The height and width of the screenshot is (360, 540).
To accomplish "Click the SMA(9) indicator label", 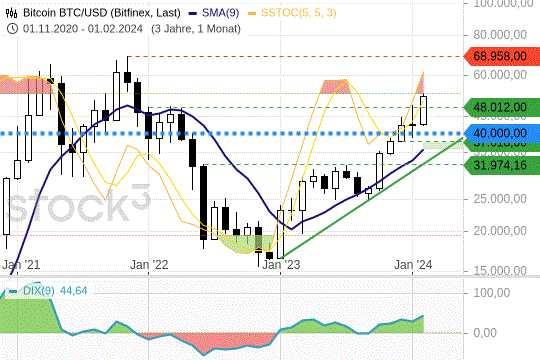I will tap(220, 13).
